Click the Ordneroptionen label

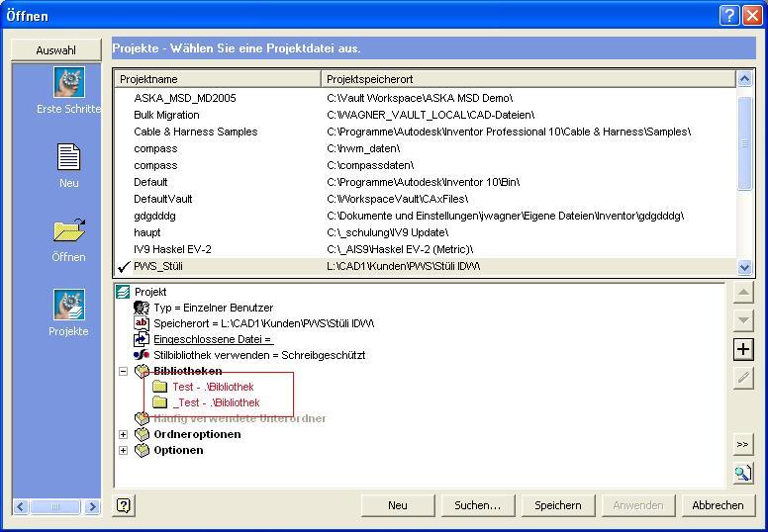point(197,435)
